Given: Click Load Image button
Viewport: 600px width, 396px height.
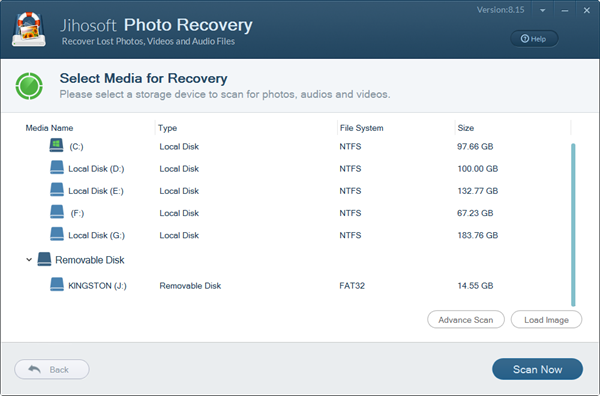Looking at the screenshot, I should (x=546, y=319).
